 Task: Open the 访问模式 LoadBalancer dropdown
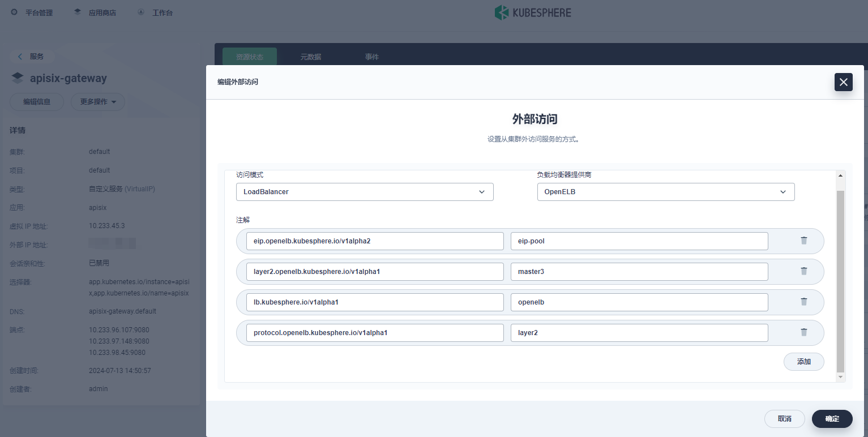365,192
